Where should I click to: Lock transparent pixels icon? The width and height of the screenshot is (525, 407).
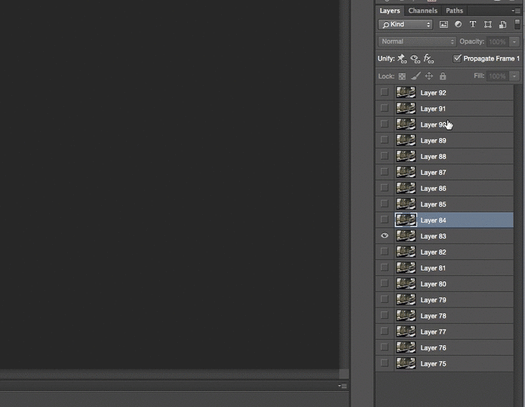(x=402, y=76)
